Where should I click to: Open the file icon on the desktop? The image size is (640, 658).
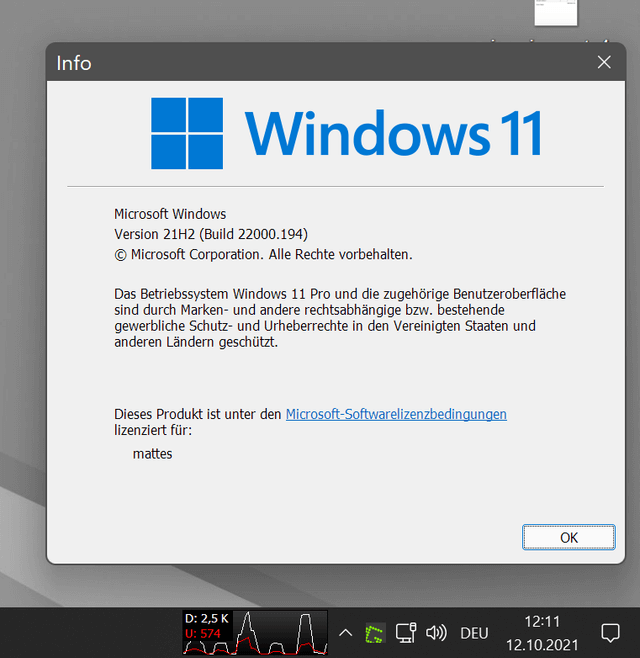[x=556, y=13]
